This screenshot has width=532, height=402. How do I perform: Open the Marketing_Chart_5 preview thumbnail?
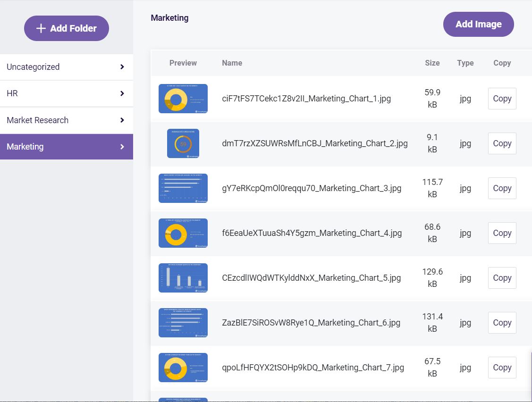tap(183, 278)
